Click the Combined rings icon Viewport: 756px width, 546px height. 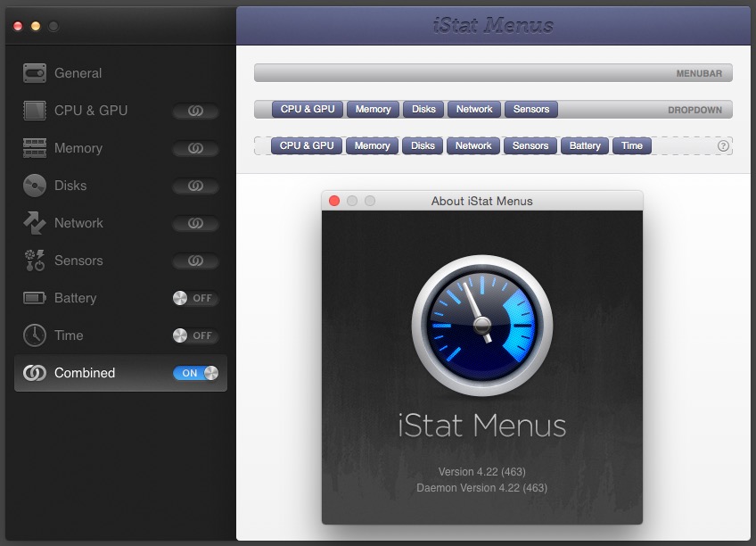[35, 373]
